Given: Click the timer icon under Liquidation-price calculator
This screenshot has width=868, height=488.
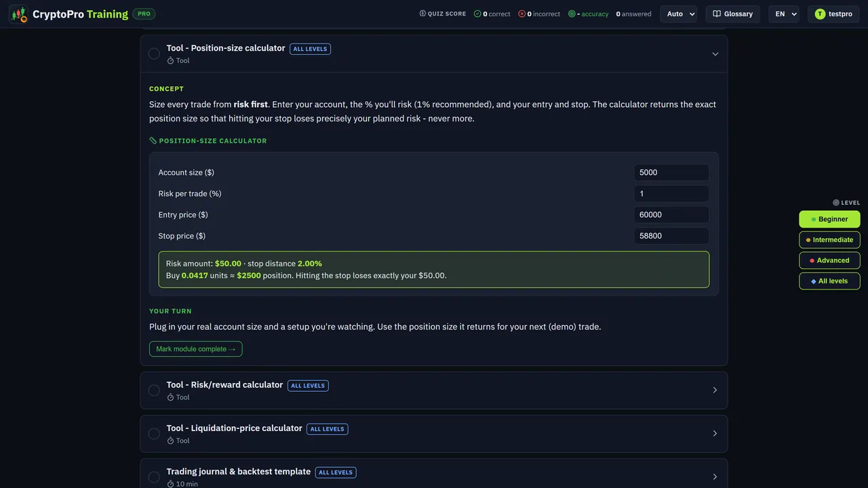Looking at the screenshot, I should click(x=170, y=441).
